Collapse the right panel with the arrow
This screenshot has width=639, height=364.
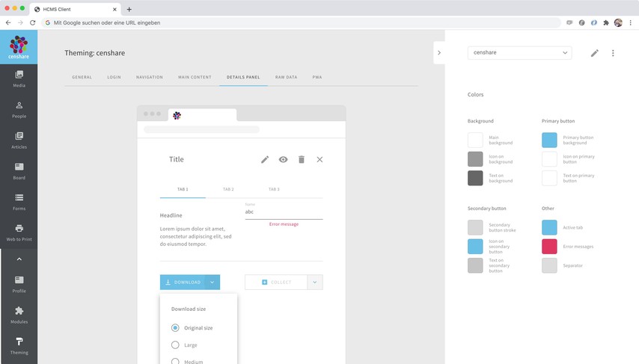(439, 52)
